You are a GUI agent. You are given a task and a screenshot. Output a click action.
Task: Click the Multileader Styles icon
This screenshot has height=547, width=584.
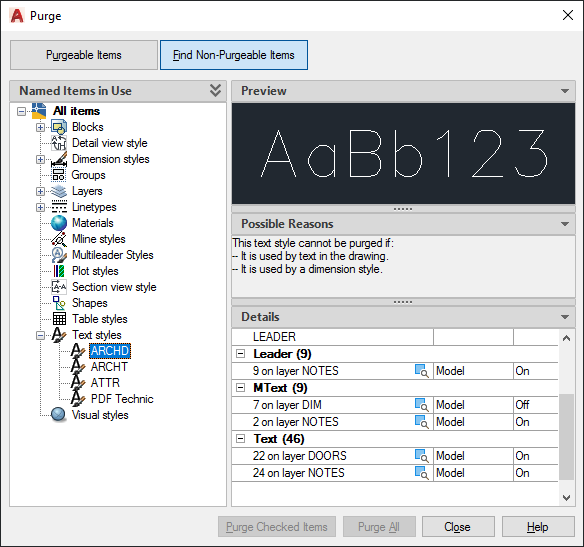pos(59,255)
